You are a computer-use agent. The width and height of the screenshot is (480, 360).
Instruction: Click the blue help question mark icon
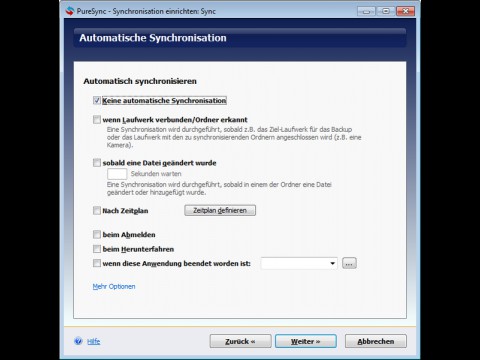point(78,341)
